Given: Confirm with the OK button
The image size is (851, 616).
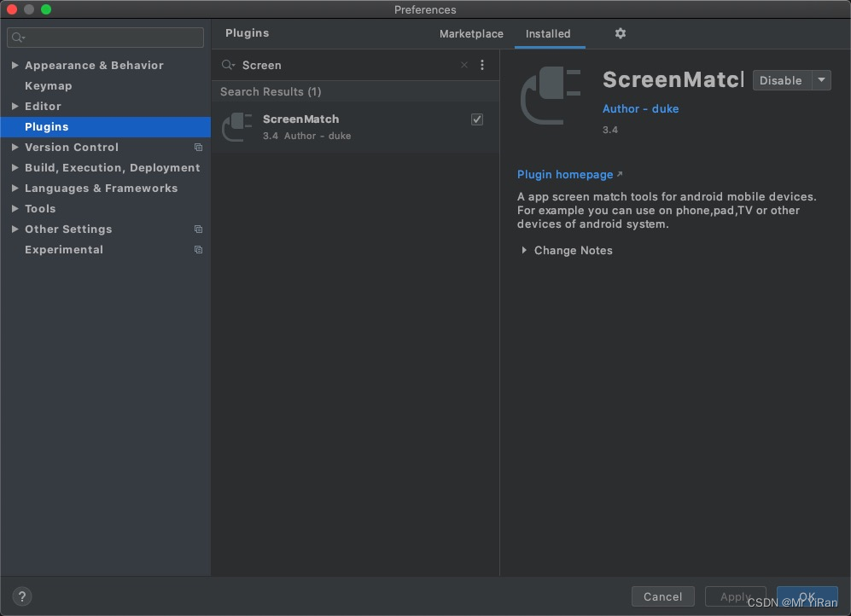Looking at the screenshot, I should click(x=807, y=596).
